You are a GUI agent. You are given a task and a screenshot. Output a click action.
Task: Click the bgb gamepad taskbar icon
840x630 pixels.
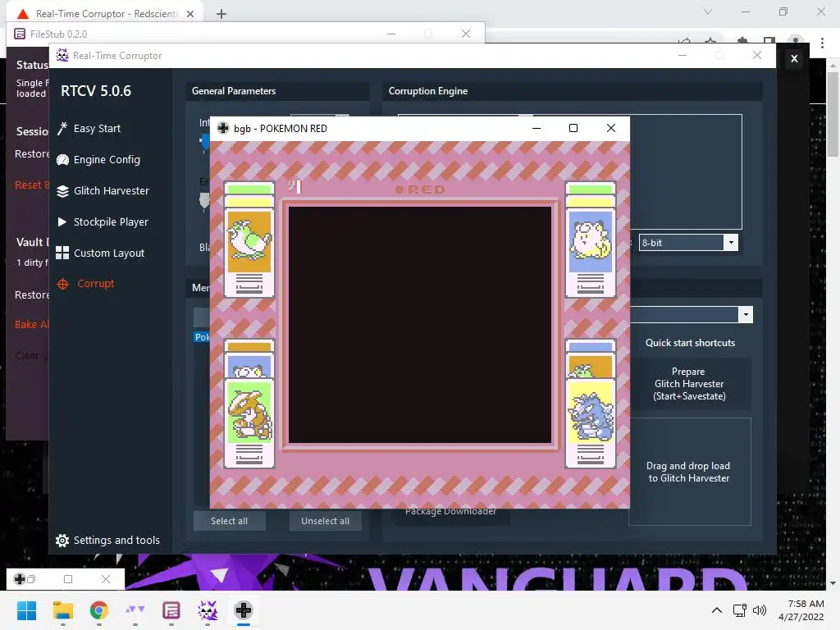pos(243,610)
